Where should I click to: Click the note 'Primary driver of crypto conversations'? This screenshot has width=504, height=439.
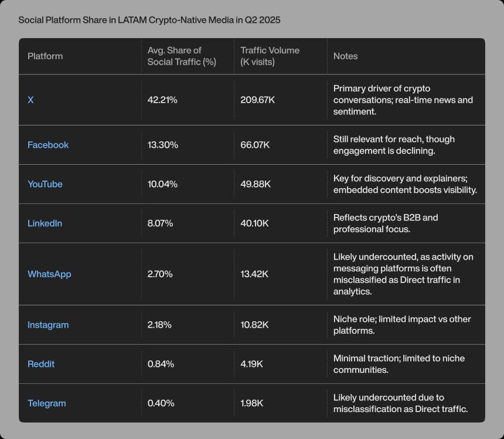tap(403, 100)
